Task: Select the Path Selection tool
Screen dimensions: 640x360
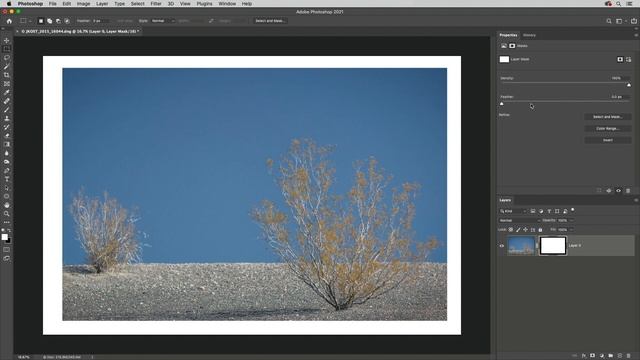Action: tap(7, 188)
